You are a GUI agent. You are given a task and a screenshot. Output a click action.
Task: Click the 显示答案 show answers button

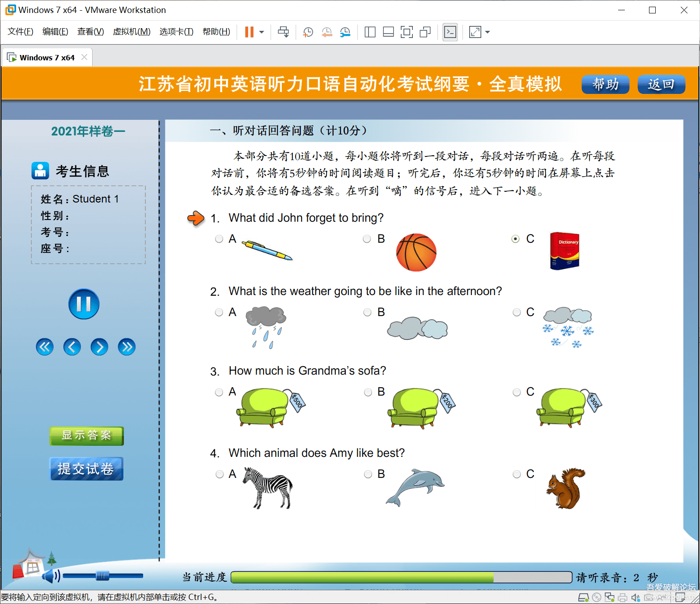coord(86,435)
